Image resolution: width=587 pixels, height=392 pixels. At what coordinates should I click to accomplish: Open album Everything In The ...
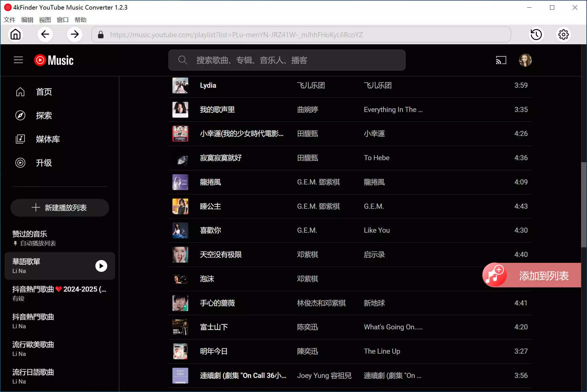click(x=393, y=110)
